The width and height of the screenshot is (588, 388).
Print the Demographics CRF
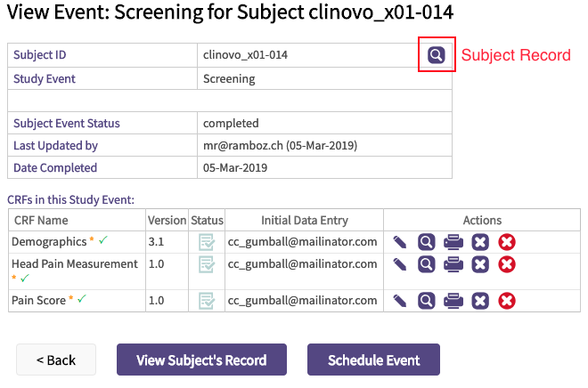click(x=453, y=241)
